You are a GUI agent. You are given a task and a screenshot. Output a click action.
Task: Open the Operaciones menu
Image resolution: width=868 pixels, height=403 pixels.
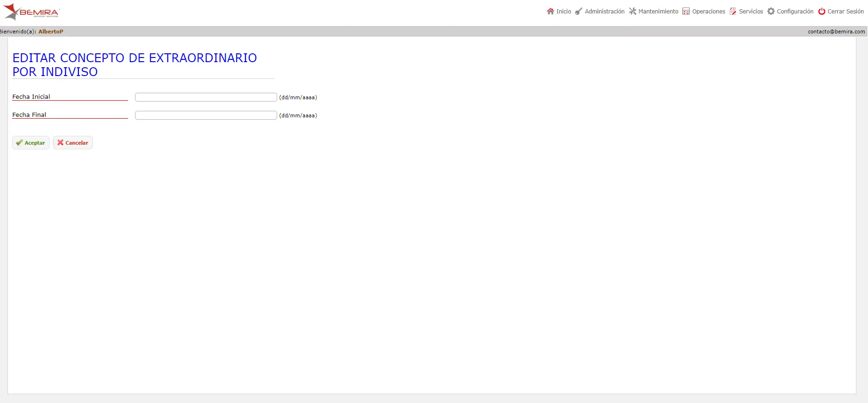pyautogui.click(x=709, y=11)
